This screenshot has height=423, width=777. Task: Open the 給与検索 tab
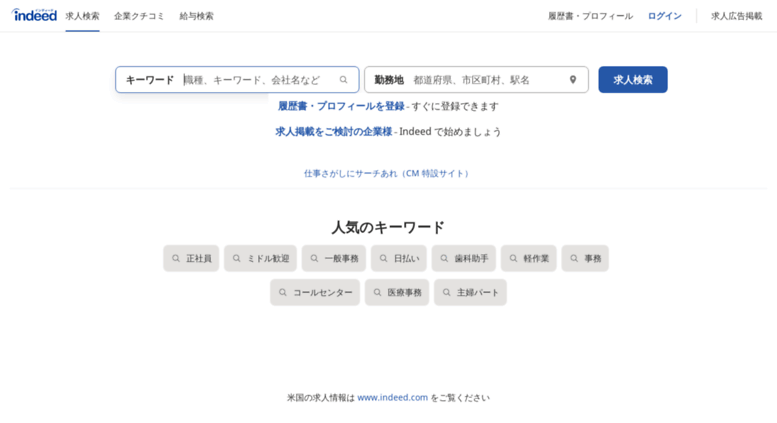pos(196,16)
